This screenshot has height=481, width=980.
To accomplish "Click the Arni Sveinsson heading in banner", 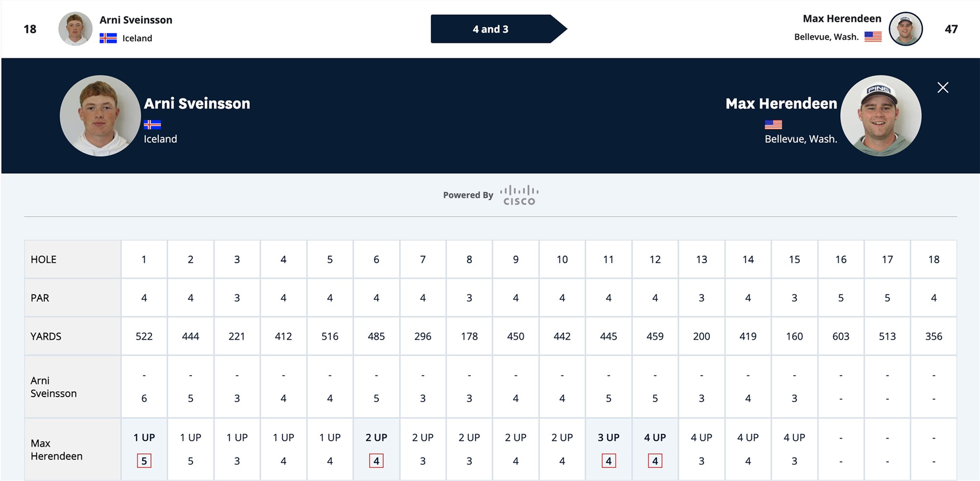I will click(197, 103).
